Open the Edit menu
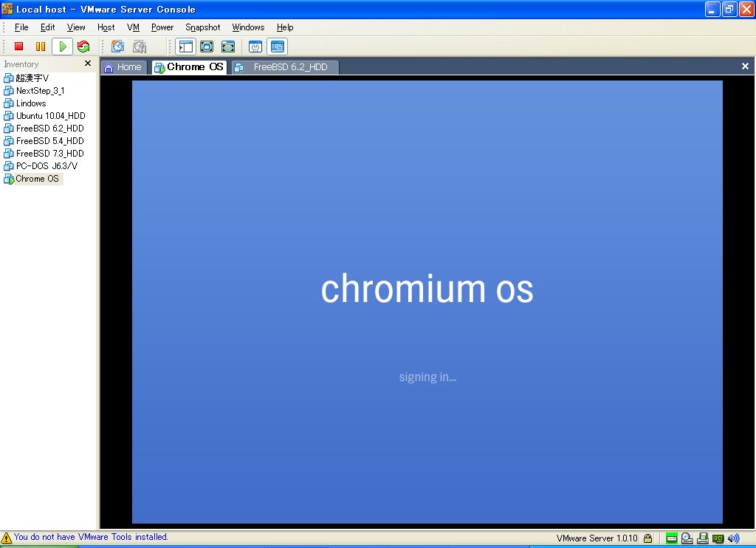The height and width of the screenshot is (548, 756). 48,27
